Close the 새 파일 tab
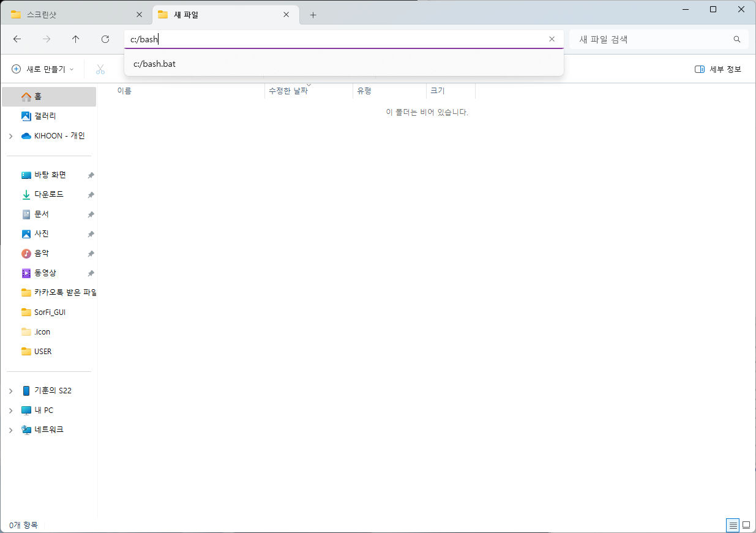 [286, 15]
